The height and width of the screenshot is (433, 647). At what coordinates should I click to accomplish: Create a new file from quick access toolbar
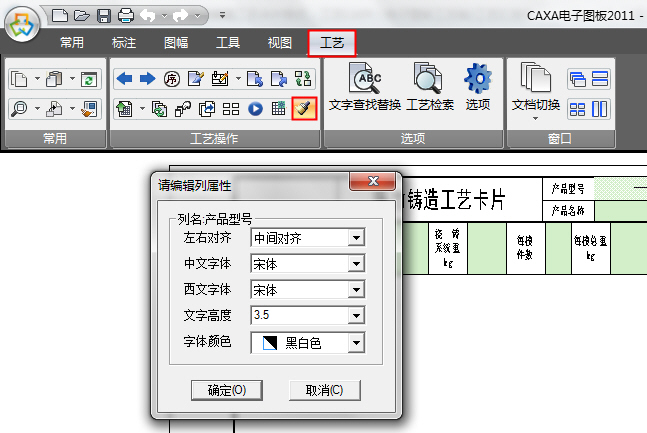pyautogui.click(x=60, y=16)
